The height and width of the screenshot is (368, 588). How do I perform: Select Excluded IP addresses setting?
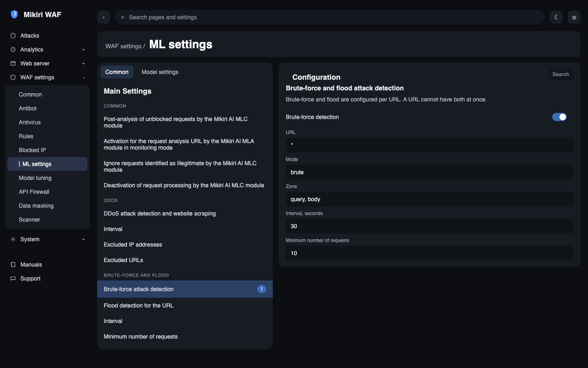185,245
